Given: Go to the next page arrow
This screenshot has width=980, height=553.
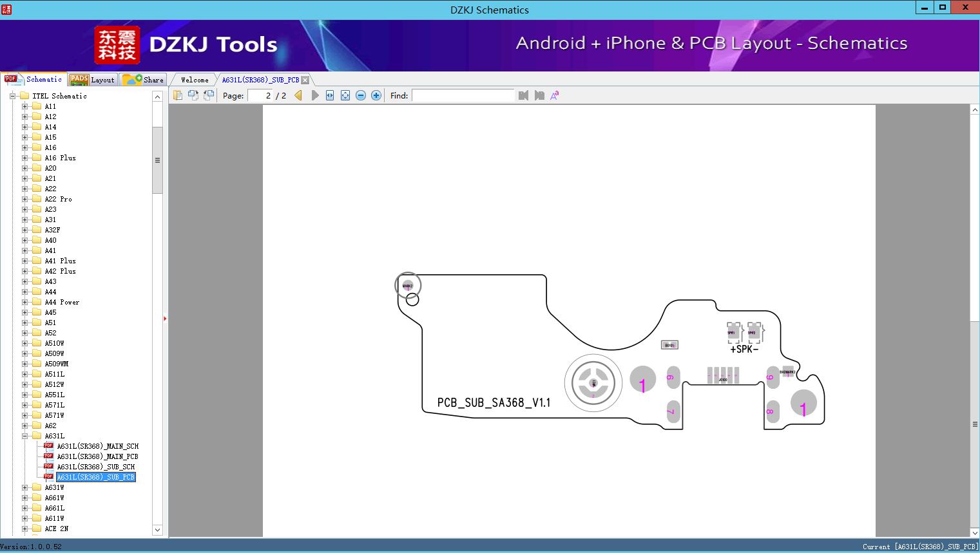Looking at the screenshot, I should click(314, 95).
